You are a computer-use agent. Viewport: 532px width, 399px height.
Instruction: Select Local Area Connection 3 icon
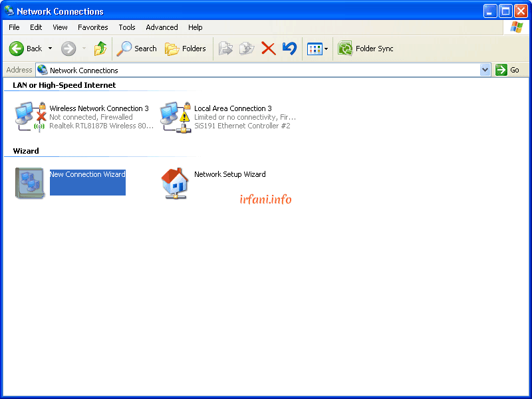pyautogui.click(x=176, y=116)
